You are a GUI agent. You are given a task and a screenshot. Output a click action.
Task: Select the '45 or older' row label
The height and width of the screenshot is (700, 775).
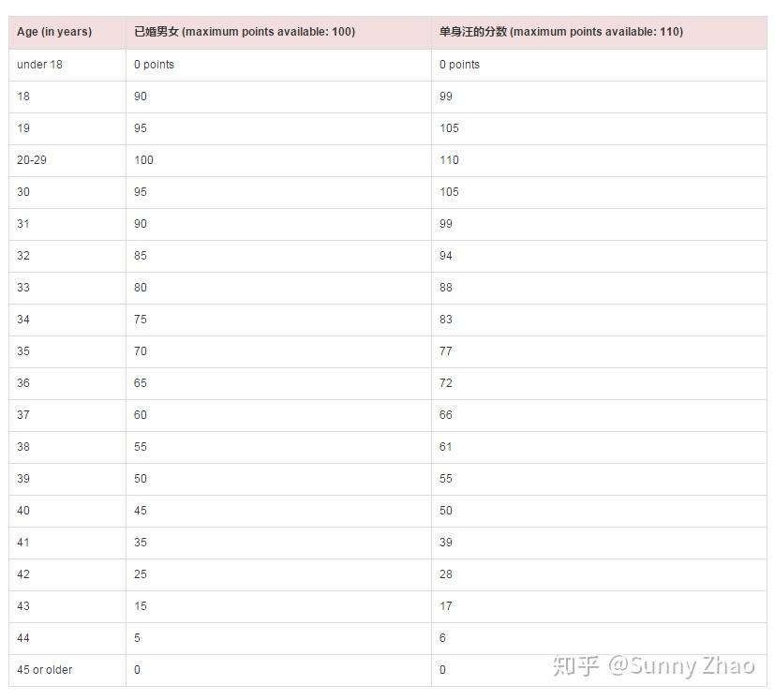(x=44, y=670)
